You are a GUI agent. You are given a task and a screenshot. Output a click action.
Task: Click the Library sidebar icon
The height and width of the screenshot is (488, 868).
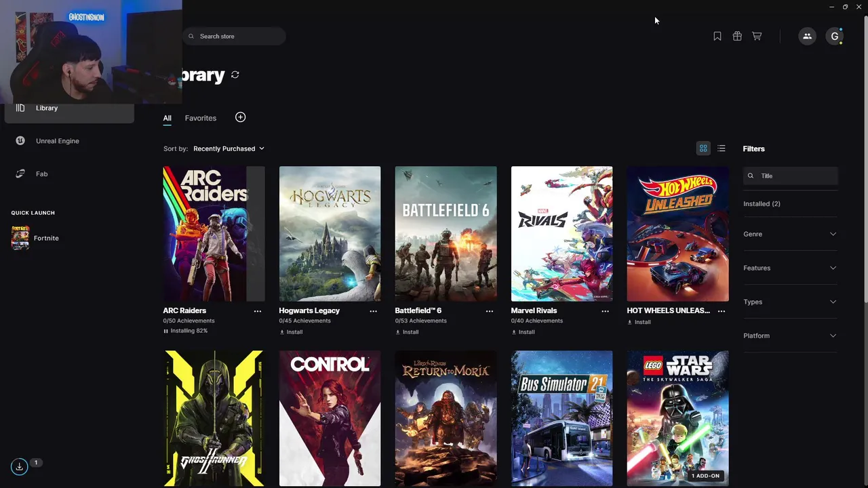point(20,108)
